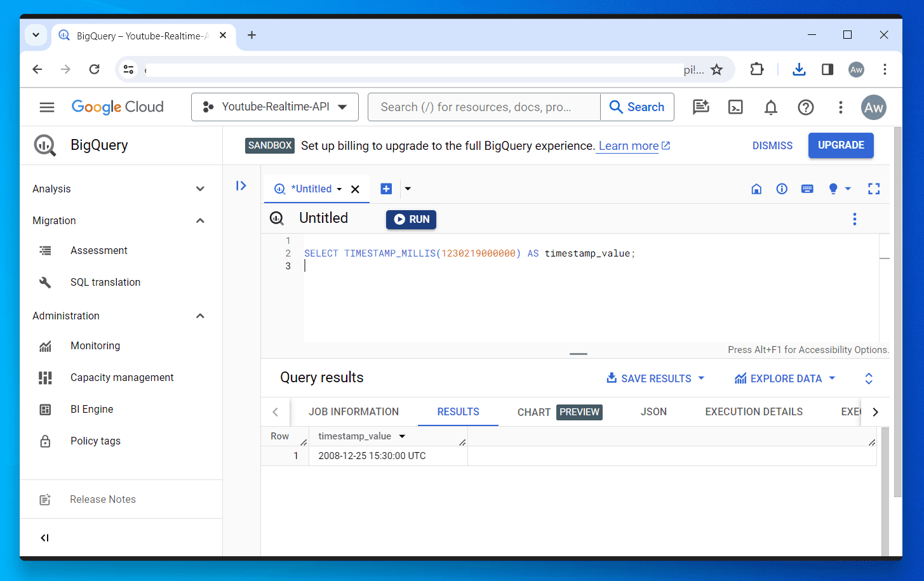Click the Learn more billing link
This screenshot has height=581, width=924.
(628, 145)
